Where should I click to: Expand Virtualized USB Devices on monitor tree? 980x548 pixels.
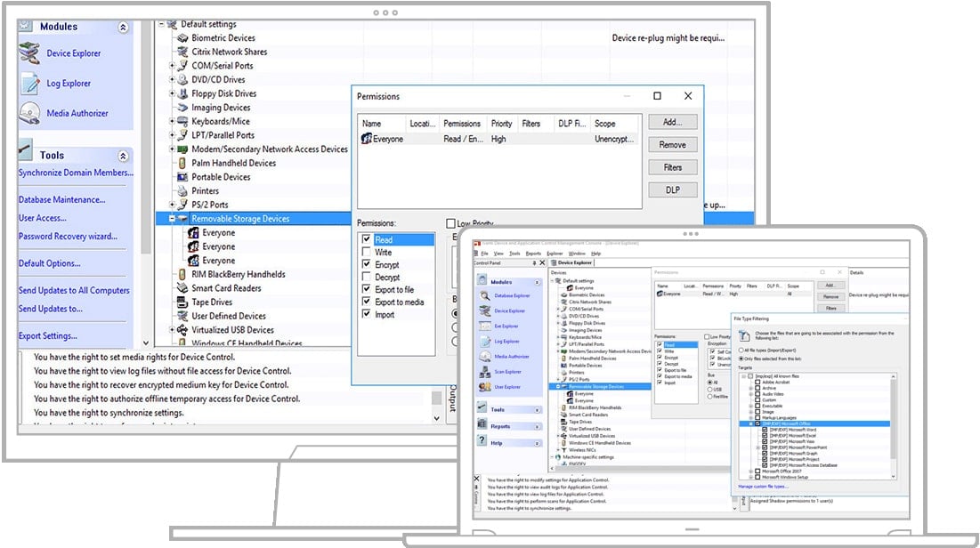pos(172,330)
